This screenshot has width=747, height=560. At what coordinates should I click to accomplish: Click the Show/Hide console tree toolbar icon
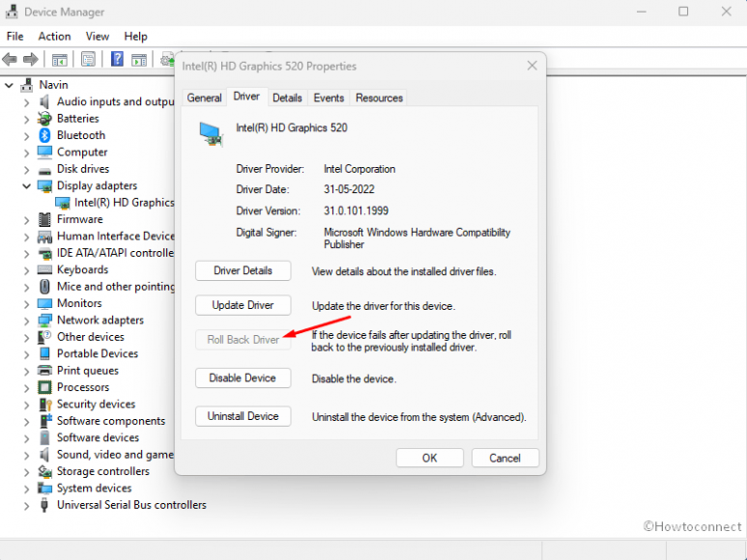pos(60,60)
